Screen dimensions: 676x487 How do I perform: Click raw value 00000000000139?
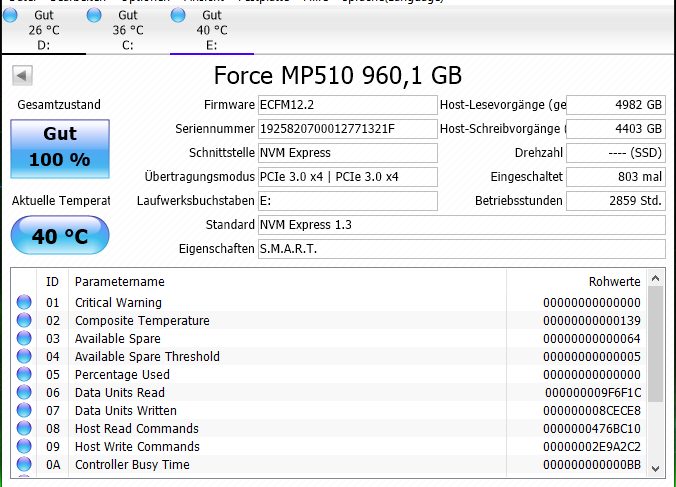click(x=592, y=321)
